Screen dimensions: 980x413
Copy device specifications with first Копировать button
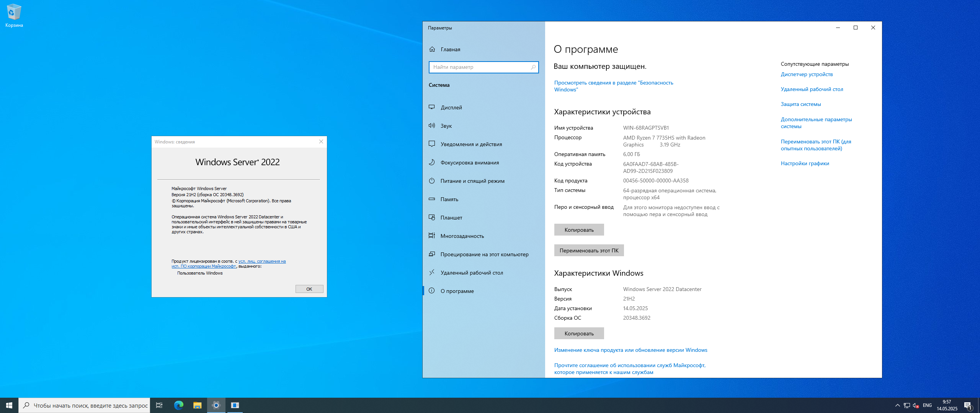(579, 230)
